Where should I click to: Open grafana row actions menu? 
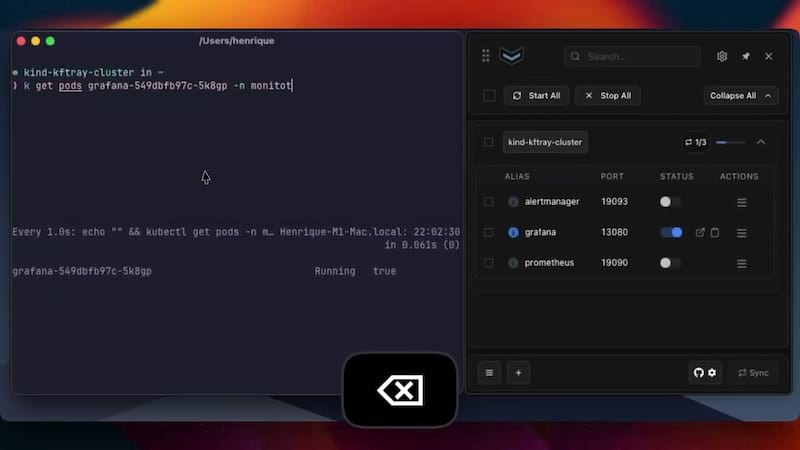point(742,233)
